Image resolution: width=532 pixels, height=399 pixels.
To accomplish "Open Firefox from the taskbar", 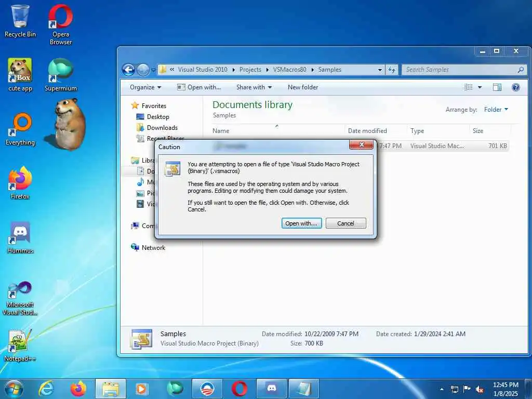I will (78, 389).
